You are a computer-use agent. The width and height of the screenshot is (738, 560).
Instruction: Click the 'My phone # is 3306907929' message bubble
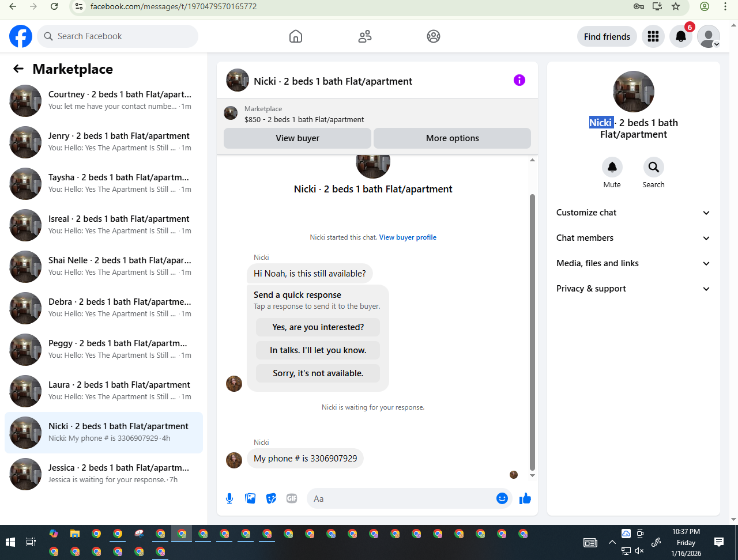point(306,459)
